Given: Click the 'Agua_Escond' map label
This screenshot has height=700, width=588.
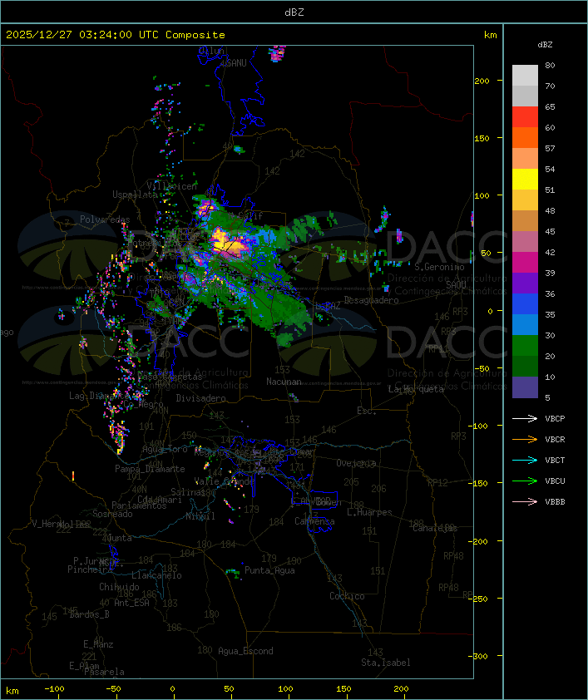Looking at the screenshot, I should click(x=245, y=651).
